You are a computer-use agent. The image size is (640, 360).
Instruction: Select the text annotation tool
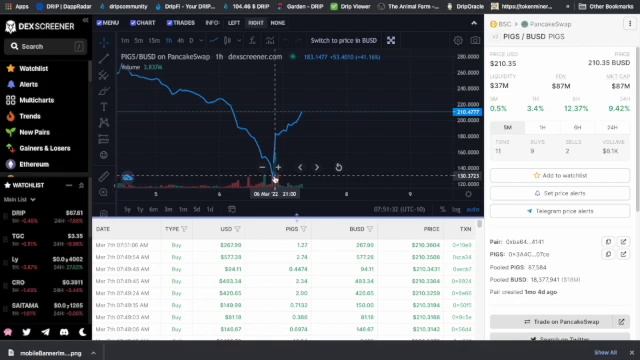(104, 107)
